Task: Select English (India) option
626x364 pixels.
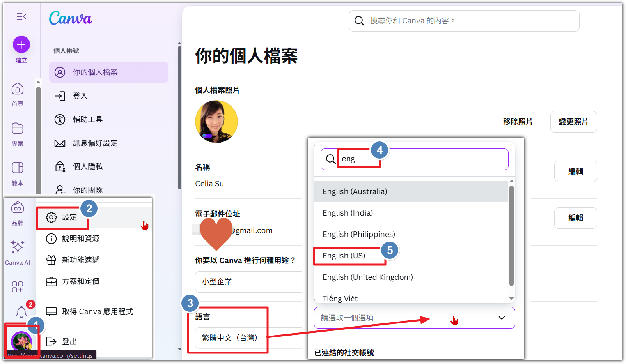Action: click(411, 213)
